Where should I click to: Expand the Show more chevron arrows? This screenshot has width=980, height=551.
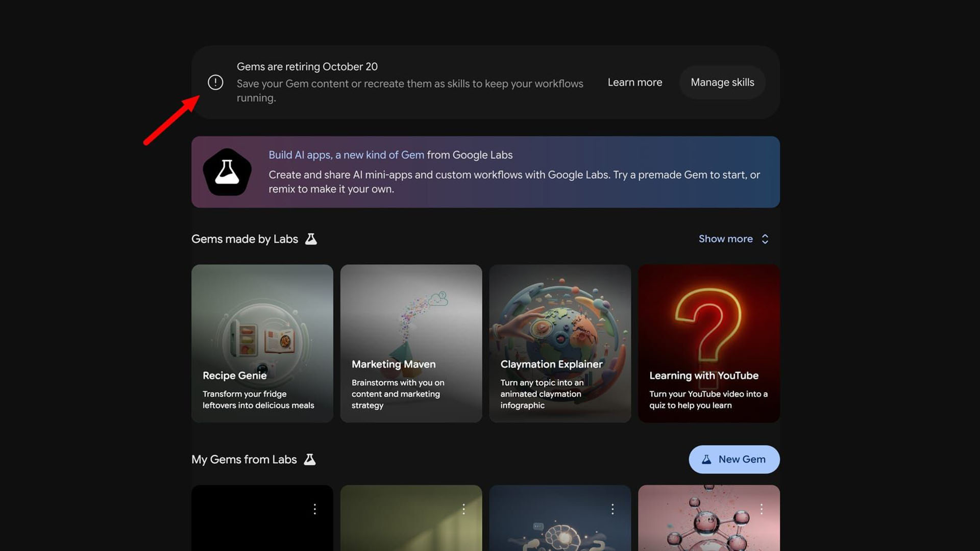point(765,239)
